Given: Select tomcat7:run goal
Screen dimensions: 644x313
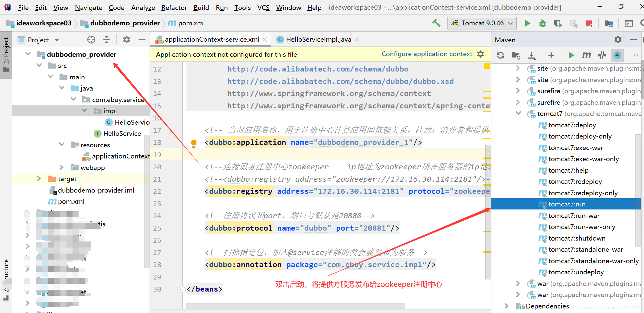Looking at the screenshot, I should [x=567, y=204].
